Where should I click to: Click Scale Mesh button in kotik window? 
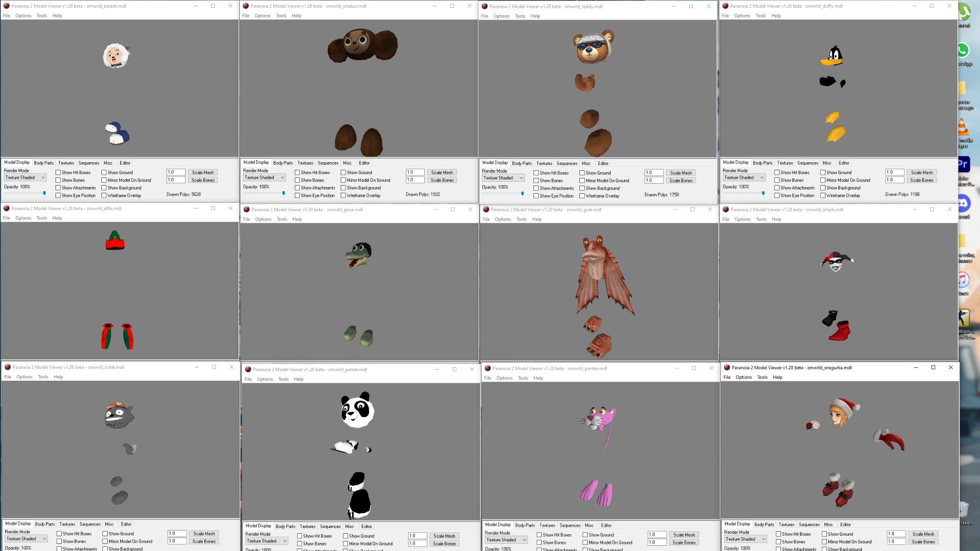pyautogui.click(x=204, y=534)
